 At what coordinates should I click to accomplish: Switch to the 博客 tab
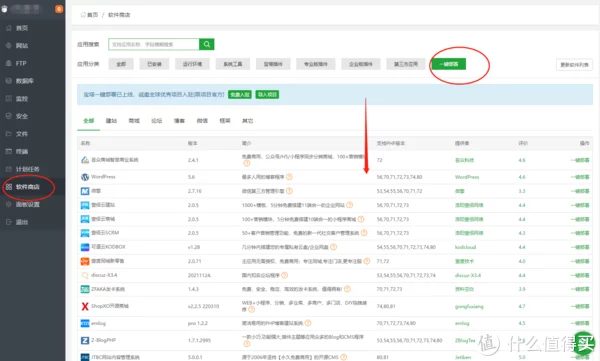click(179, 121)
